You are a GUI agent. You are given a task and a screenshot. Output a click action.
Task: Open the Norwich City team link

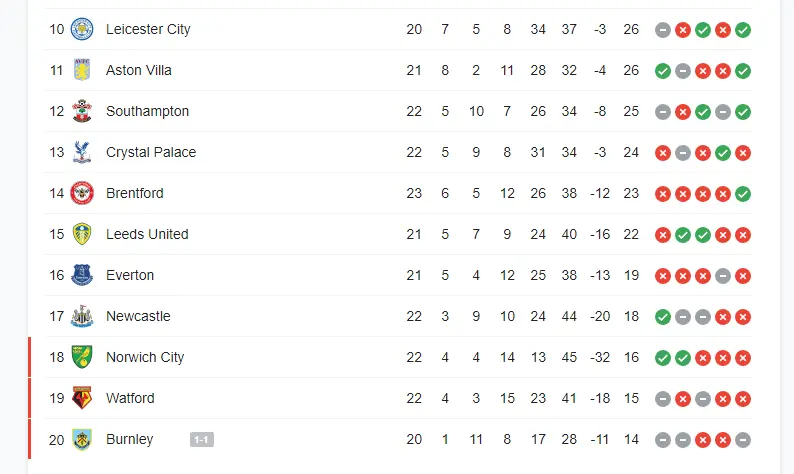pos(145,357)
